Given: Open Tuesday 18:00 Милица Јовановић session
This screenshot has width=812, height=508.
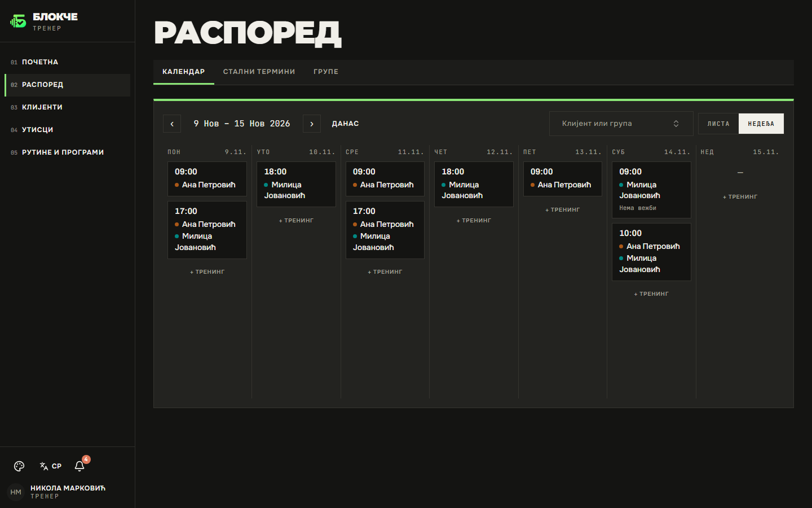Looking at the screenshot, I should [296, 184].
